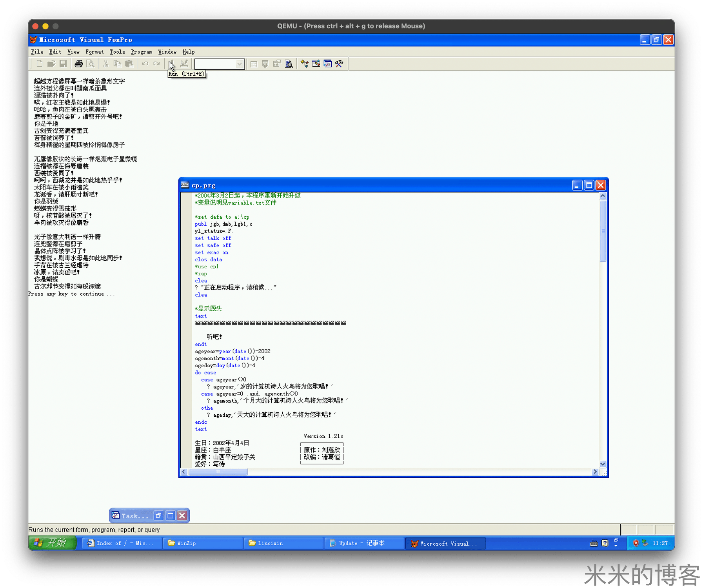Image resolution: width=703 pixels, height=588 pixels.
Task: Expand the database dropdown in the toolbar
Action: coord(240,64)
